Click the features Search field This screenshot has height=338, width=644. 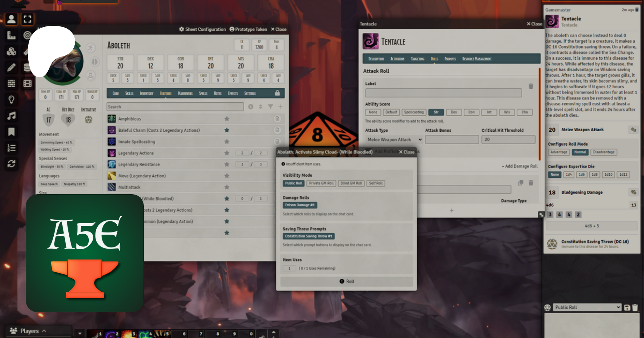coord(175,107)
